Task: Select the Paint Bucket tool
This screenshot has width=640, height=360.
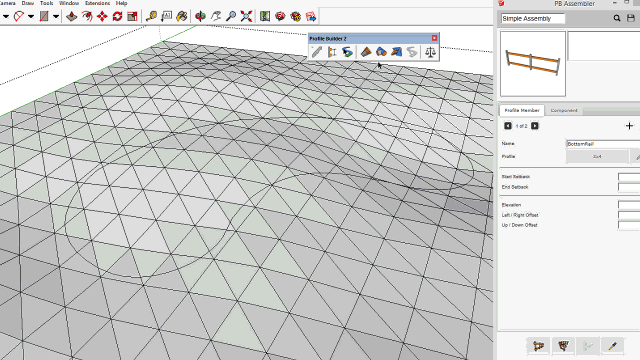Action: click(x=182, y=16)
